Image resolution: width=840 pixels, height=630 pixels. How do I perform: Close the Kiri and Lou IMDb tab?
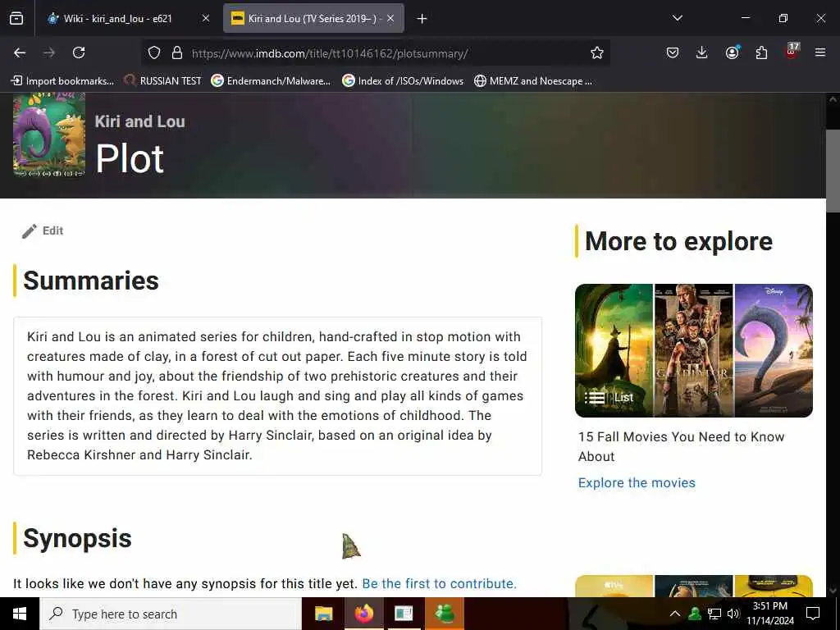tap(390, 18)
